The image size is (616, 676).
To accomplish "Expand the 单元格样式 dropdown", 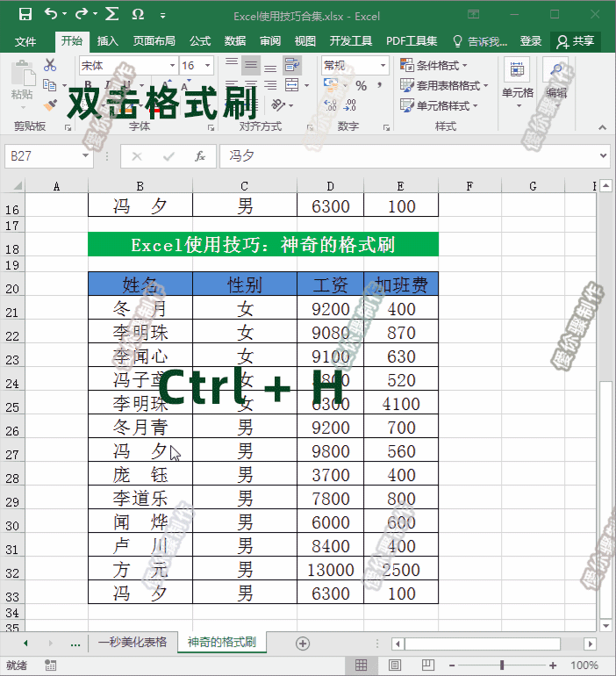I will [439, 105].
